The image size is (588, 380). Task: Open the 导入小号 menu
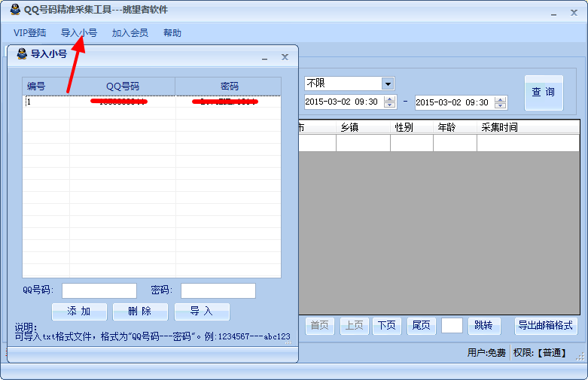click(x=79, y=33)
